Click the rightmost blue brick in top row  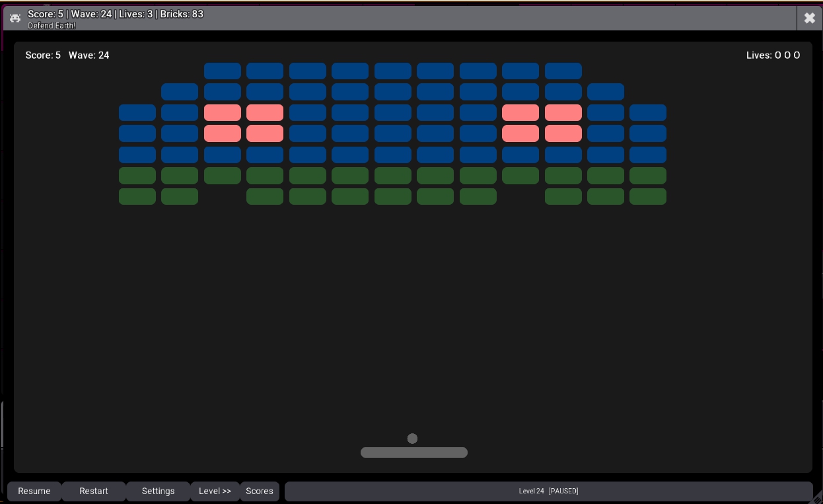click(563, 71)
